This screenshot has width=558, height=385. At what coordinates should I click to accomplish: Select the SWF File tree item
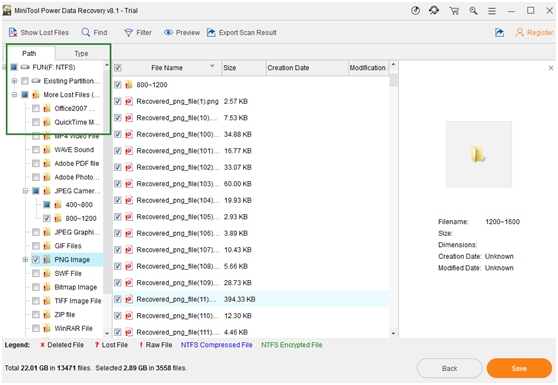point(68,274)
